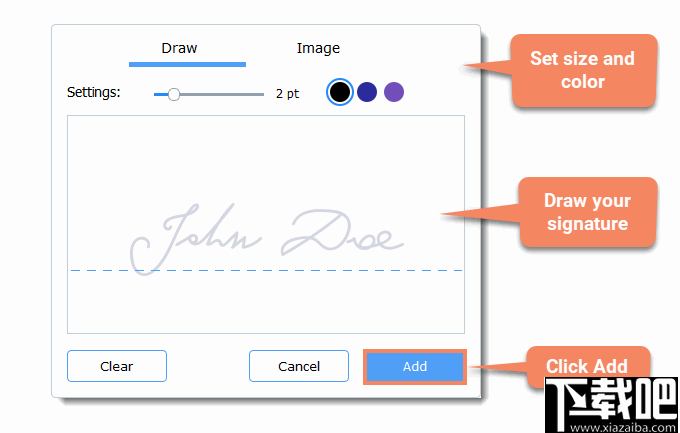Click the Settings label
Image resolution: width=680 pixels, height=433 pixels.
(x=94, y=92)
